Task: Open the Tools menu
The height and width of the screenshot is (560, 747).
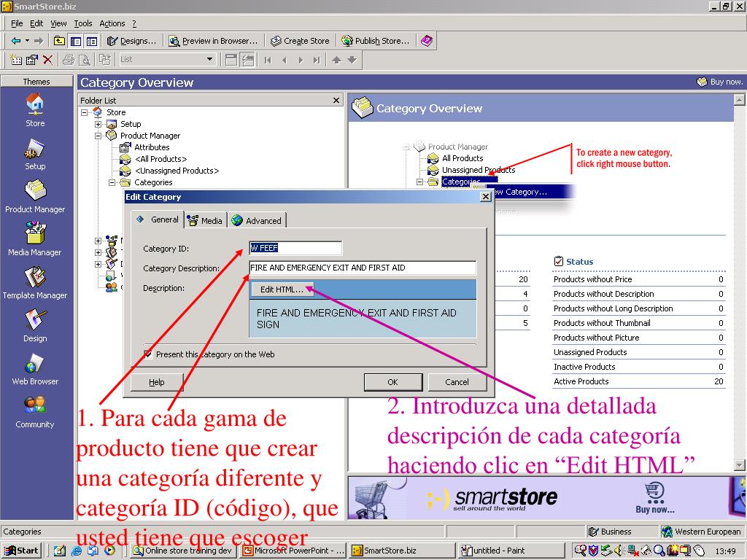Action: tap(83, 23)
